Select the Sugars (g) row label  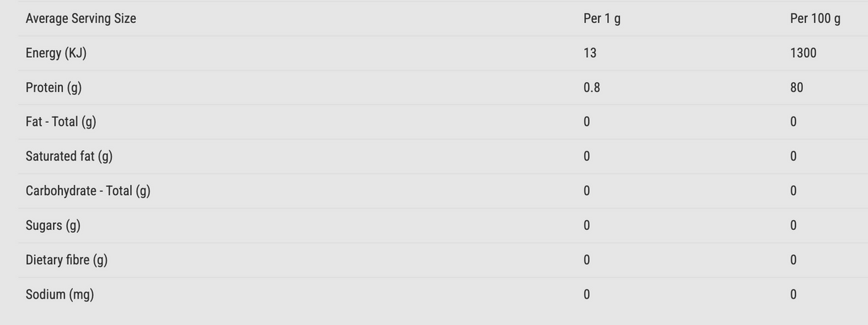pyautogui.click(x=53, y=225)
